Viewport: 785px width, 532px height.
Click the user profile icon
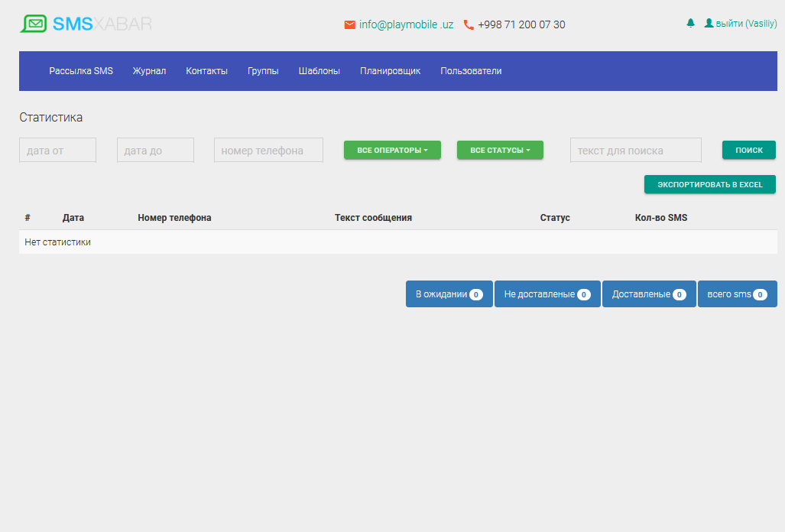point(709,24)
